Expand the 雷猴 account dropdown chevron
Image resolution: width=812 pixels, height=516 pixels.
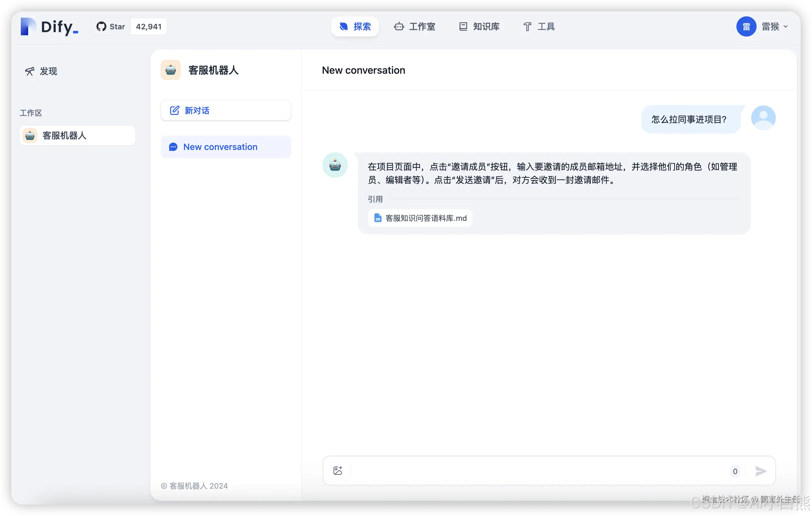pyautogui.click(x=786, y=27)
